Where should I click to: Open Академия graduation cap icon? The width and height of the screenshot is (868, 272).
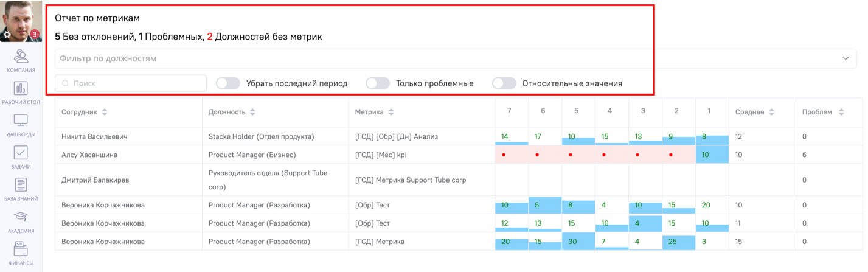pos(21,218)
